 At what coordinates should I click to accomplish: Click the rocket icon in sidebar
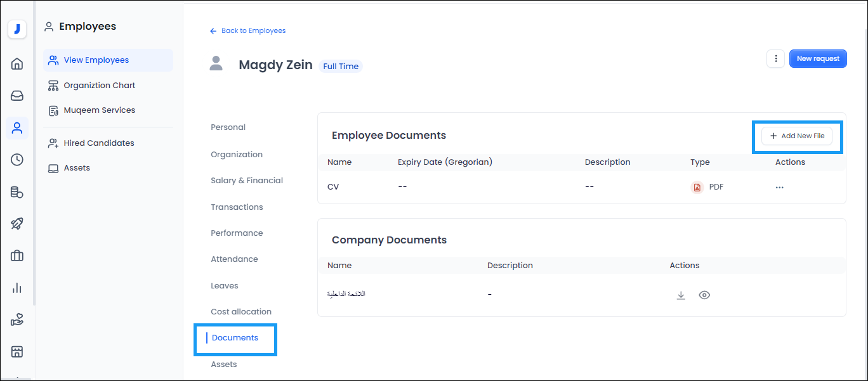click(x=17, y=224)
